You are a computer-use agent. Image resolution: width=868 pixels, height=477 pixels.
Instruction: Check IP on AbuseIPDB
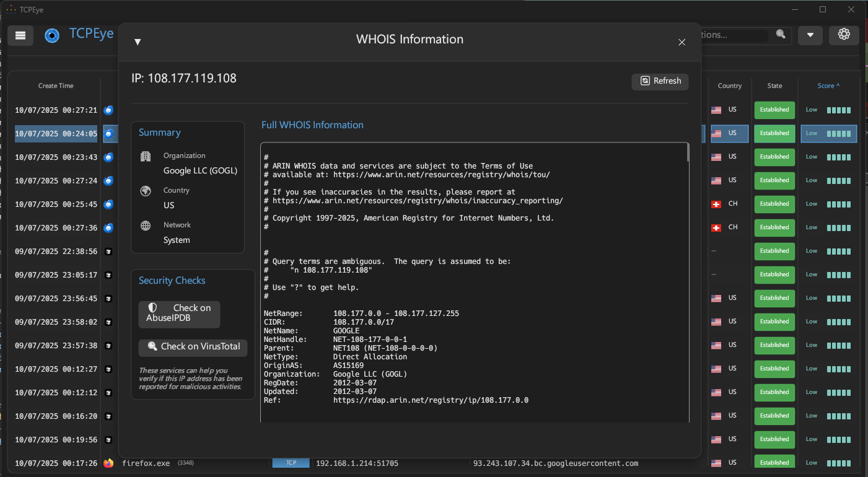[179, 314]
